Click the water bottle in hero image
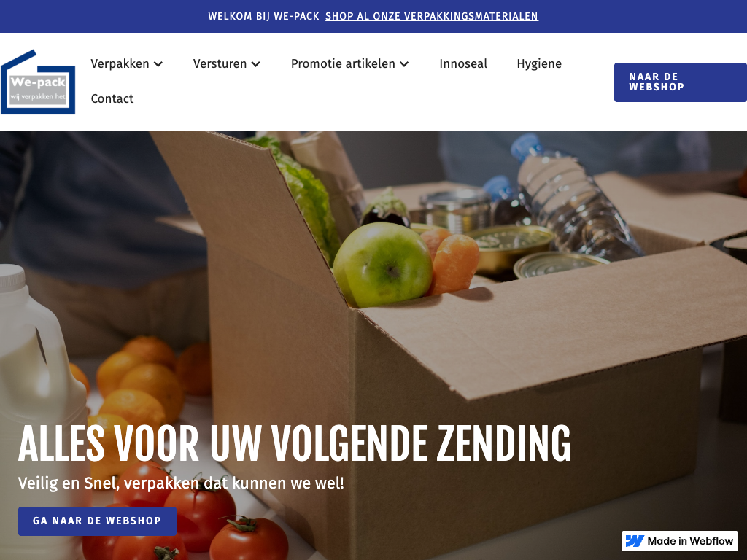Image resolution: width=747 pixels, height=560 pixels. coord(576,198)
